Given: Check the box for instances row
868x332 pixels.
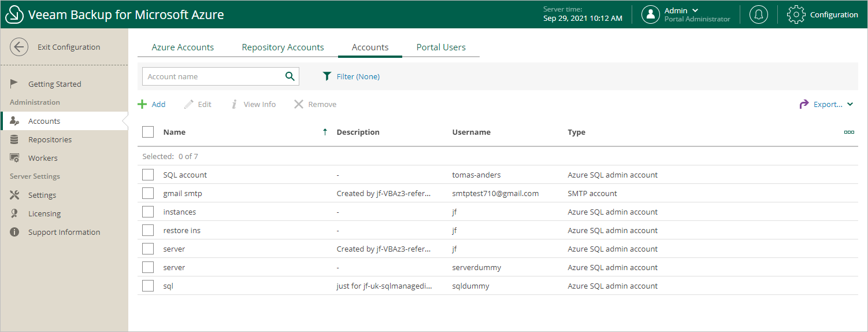Looking at the screenshot, I should click(x=148, y=212).
